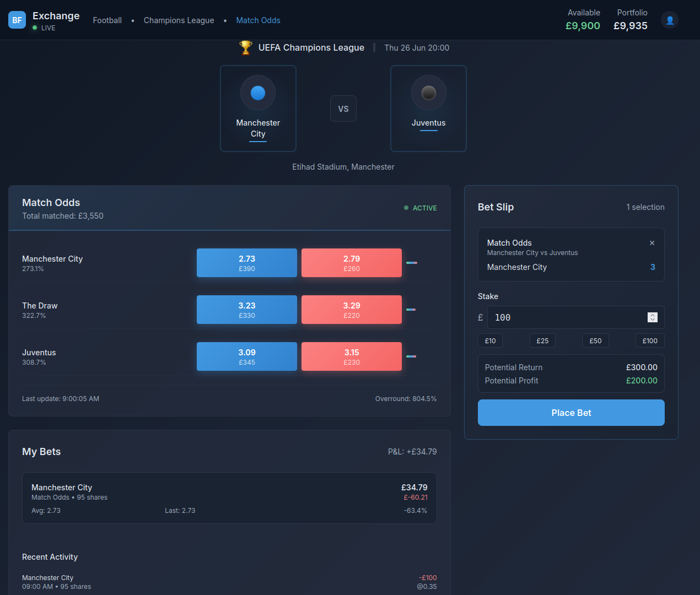Select the Match Odds breadcrumb tab

point(258,20)
